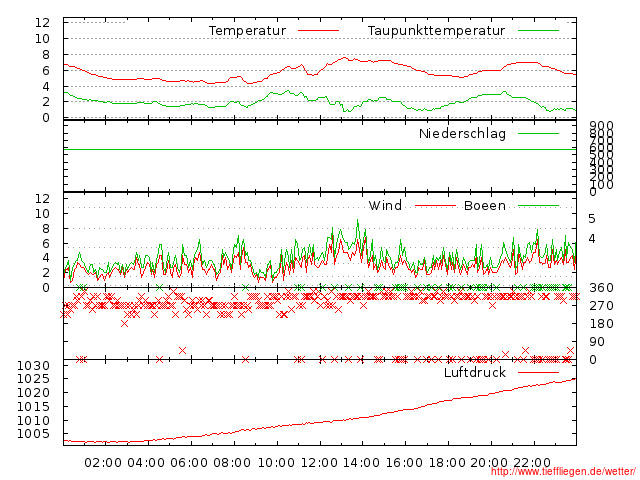This screenshot has height=480, width=640.
Task: Click the 4 Beaufort scale value
Action: click(592, 239)
